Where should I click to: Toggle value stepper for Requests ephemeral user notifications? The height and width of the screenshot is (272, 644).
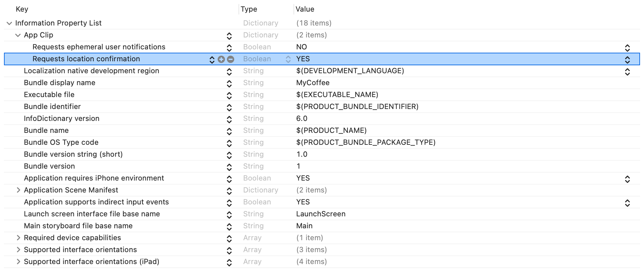[627, 48]
